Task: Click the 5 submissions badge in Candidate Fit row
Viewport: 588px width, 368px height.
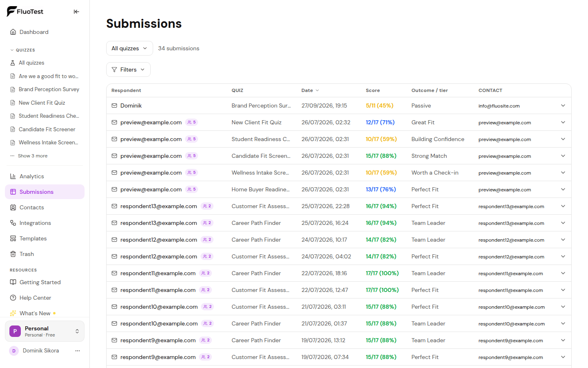Action: tap(192, 156)
